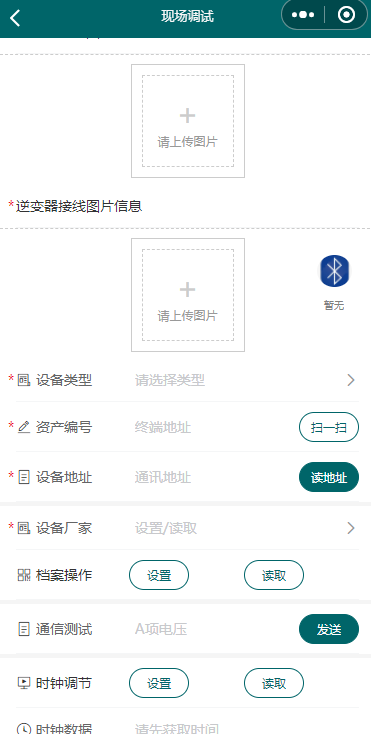Viewport: 371px width, 734px height.
Task: Tap 读取 in the 档案操作 row
Action: coord(274,575)
